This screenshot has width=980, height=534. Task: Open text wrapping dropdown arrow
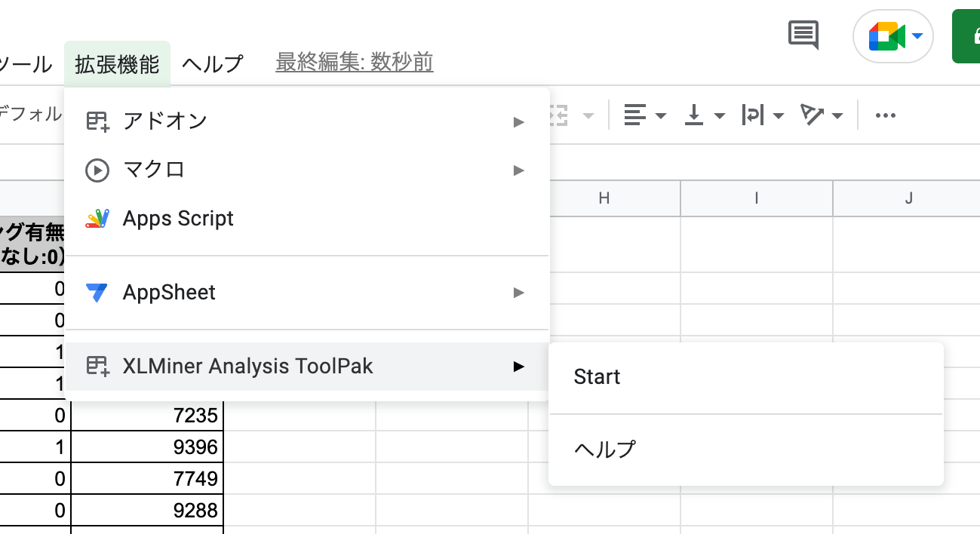coord(779,116)
